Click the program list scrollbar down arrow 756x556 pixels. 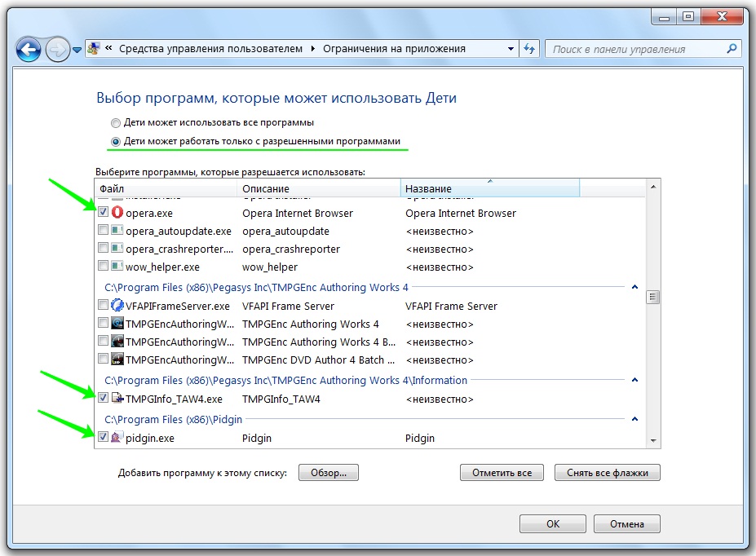pos(652,440)
